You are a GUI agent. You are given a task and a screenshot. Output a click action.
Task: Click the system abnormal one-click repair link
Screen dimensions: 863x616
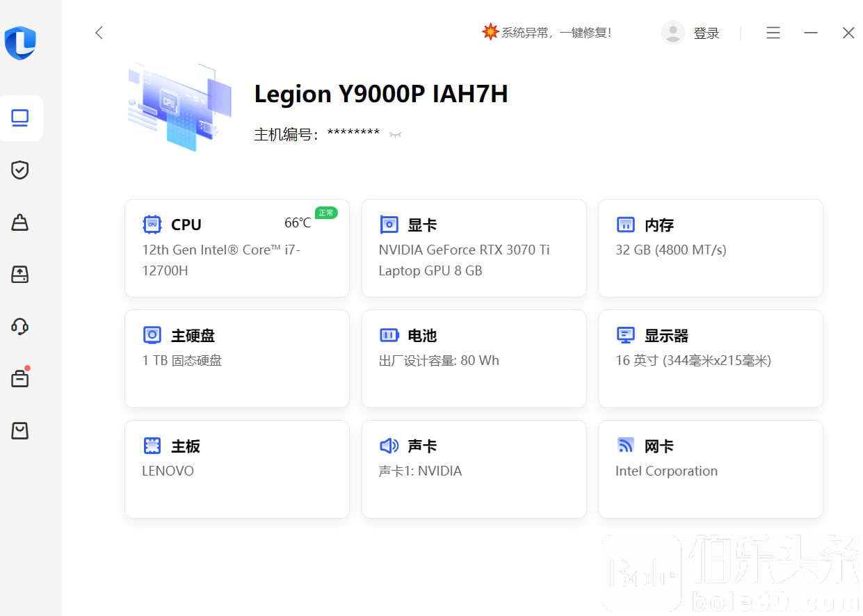(547, 33)
